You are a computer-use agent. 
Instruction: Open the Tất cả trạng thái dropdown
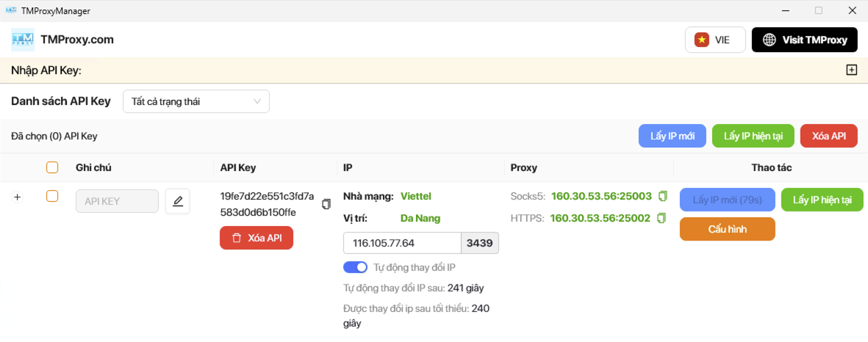pyautogui.click(x=196, y=101)
